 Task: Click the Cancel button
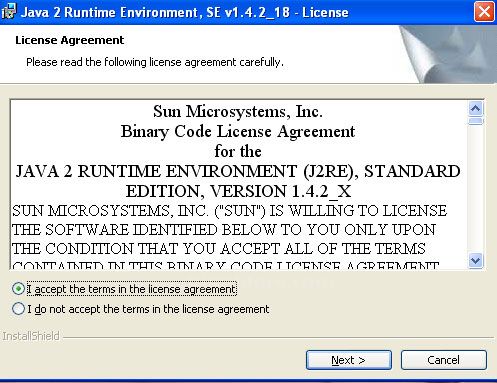(444, 360)
